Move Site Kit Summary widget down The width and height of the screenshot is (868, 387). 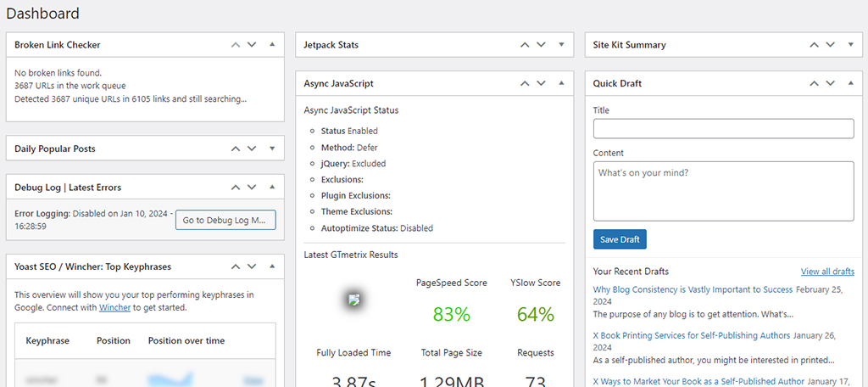(831, 45)
